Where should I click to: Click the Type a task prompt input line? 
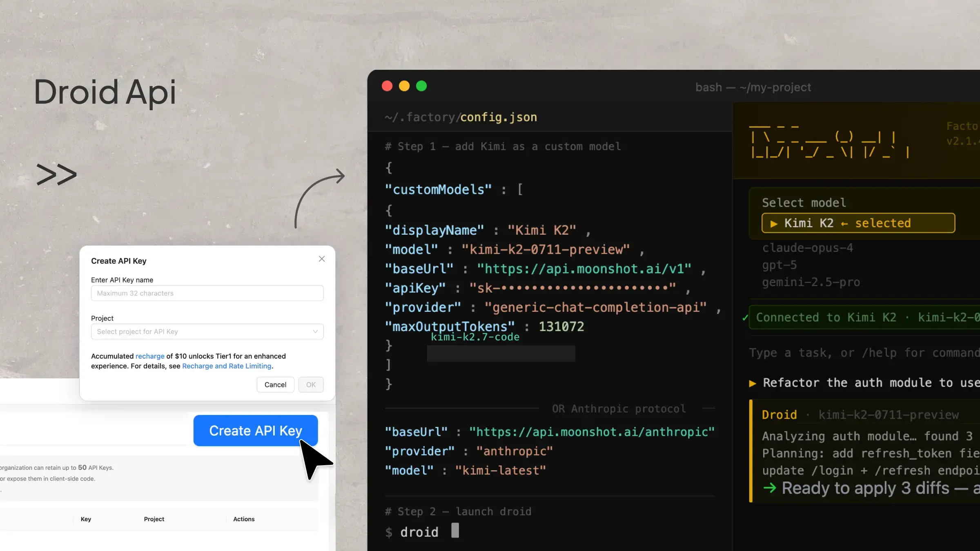point(864,353)
